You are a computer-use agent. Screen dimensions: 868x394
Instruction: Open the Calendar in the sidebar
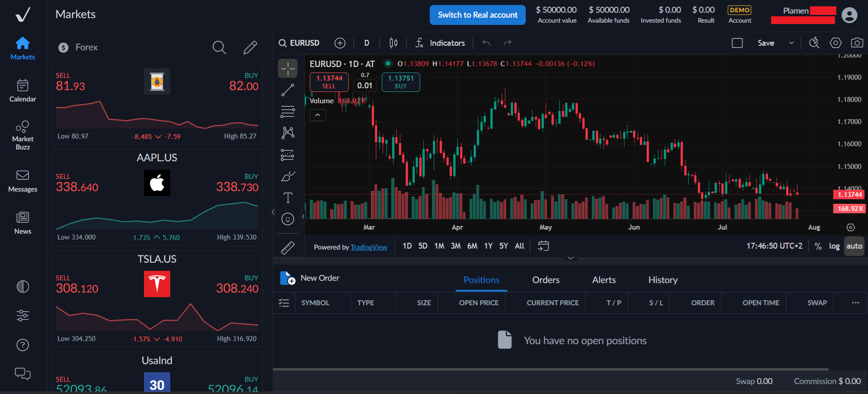coord(23,91)
